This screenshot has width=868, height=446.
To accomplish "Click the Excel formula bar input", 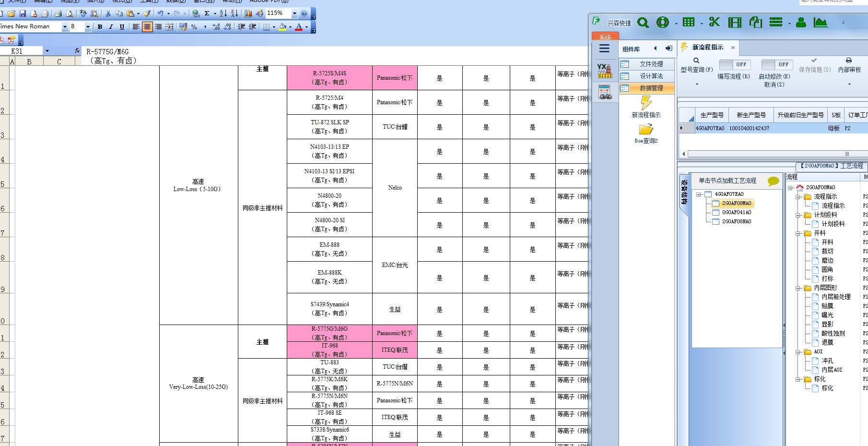I will [x=336, y=56].
